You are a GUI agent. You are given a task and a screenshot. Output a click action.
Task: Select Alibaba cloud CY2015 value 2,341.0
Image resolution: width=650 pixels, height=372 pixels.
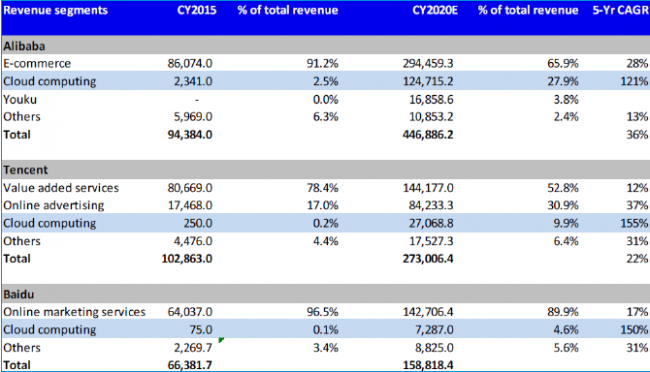point(193,81)
